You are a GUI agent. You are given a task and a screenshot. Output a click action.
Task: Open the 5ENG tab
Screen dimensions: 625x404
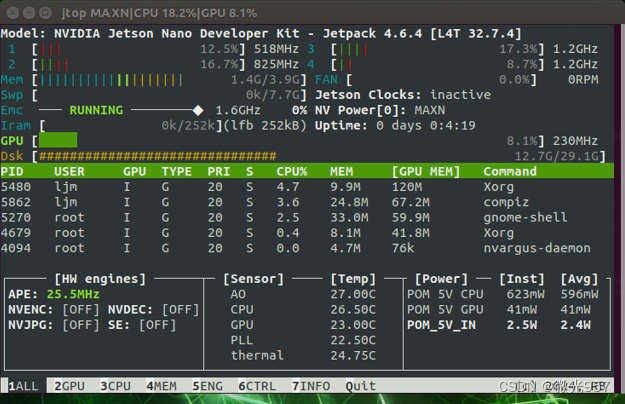tap(208, 386)
